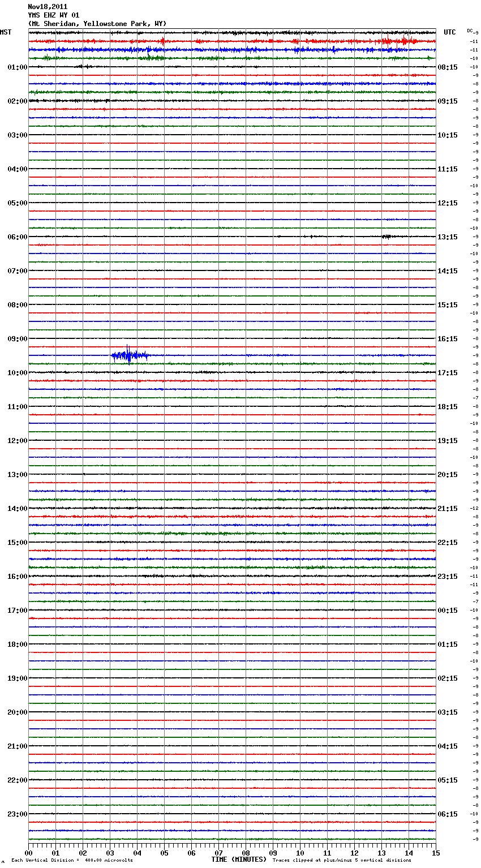Select the 00:15 UTC time label
The width and height of the screenshot is (481, 868).
tap(448, 611)
